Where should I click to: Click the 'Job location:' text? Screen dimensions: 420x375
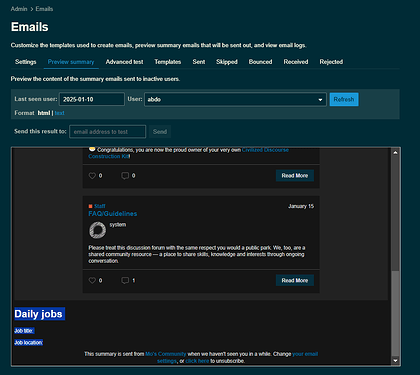point(29,342)
